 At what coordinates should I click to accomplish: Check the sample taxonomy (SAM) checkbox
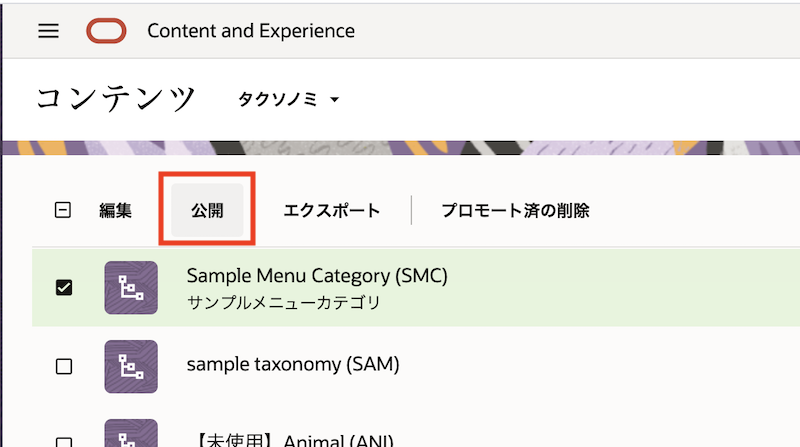pos(64,366)
